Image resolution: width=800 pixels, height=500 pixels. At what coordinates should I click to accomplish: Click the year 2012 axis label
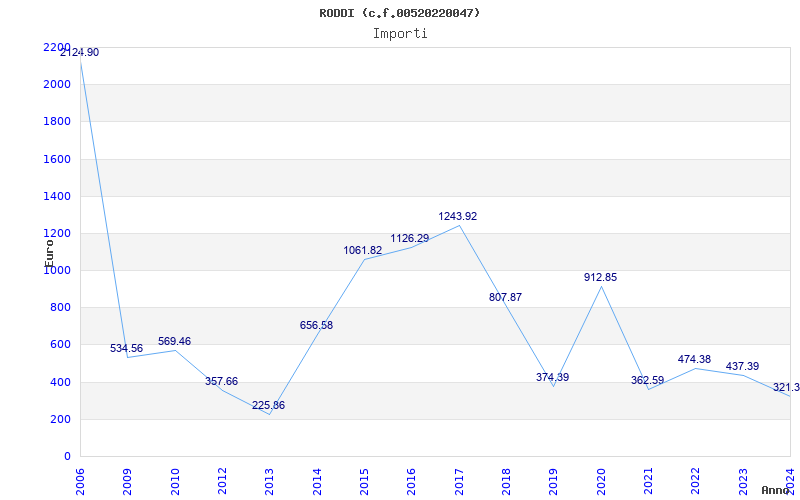(x=222, y=482)
